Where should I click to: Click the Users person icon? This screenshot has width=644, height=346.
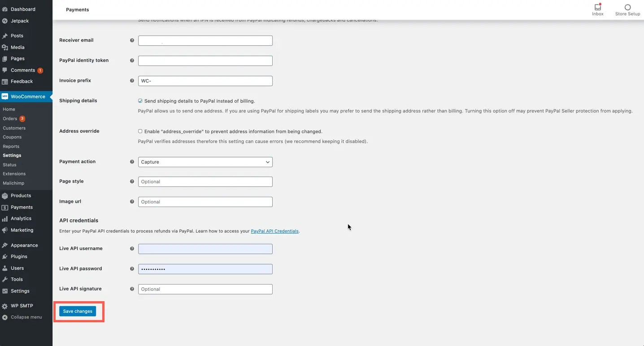point(5,268)
